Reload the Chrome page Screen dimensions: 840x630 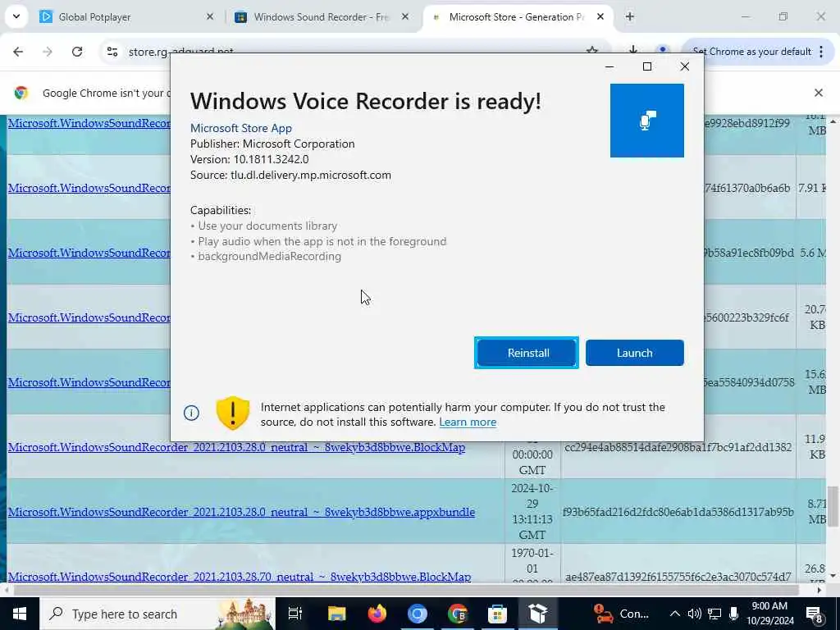point(77,52)
